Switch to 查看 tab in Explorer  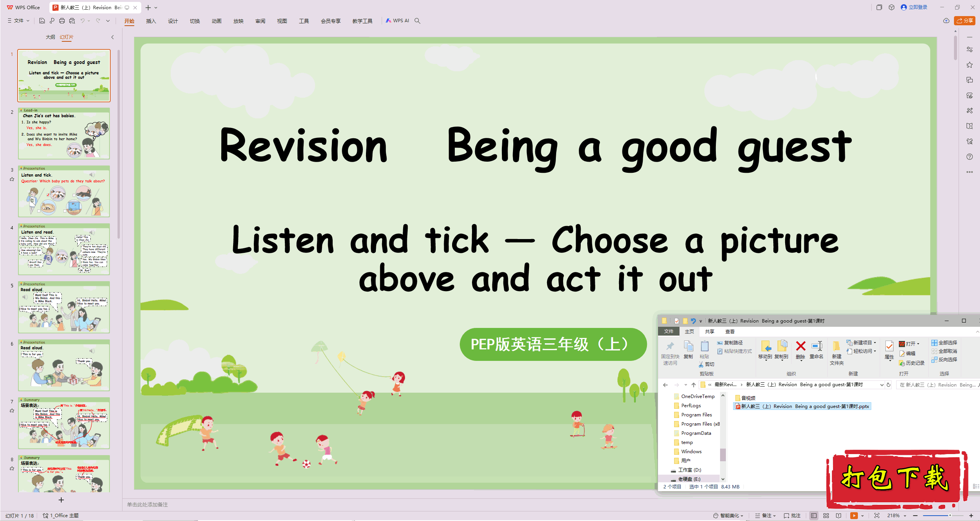(x=730, y=332)
